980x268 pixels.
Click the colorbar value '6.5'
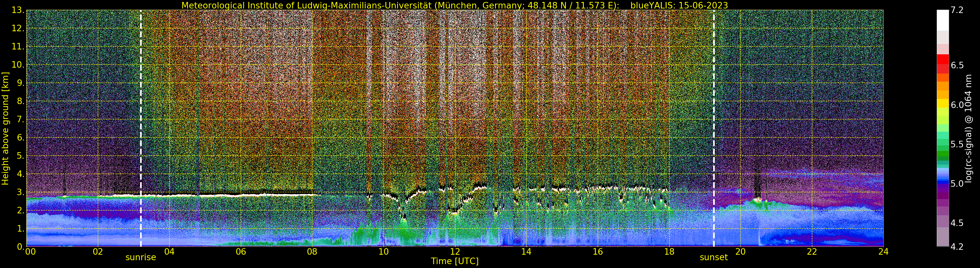pyautogui.click(x=957, y=65)
